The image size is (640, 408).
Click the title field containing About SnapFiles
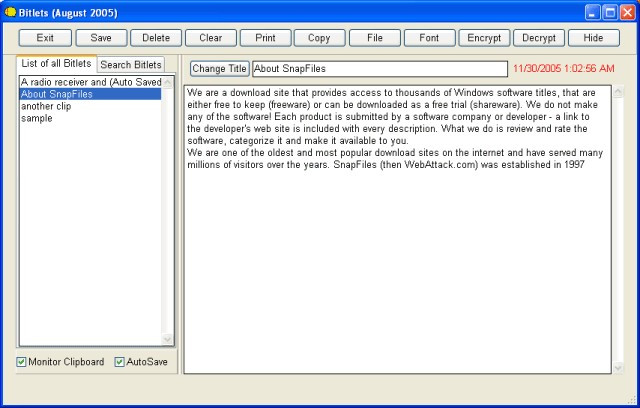[x=380, y=69]
